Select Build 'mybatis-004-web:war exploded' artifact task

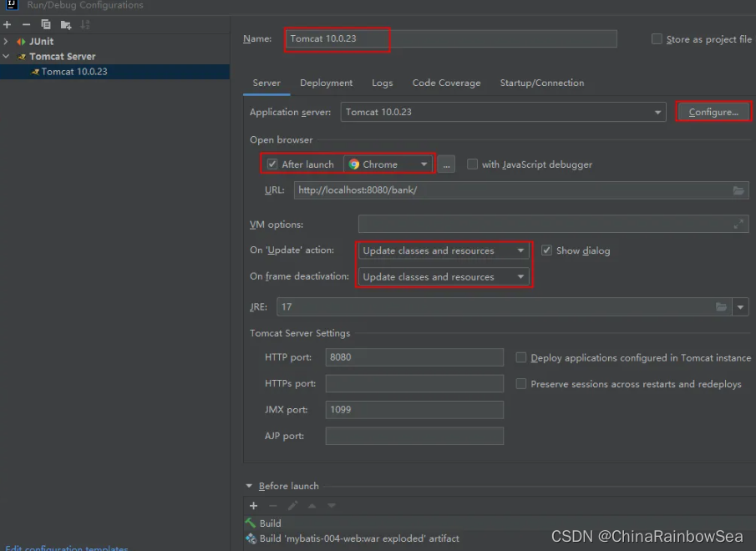click(x=359, y=538)
